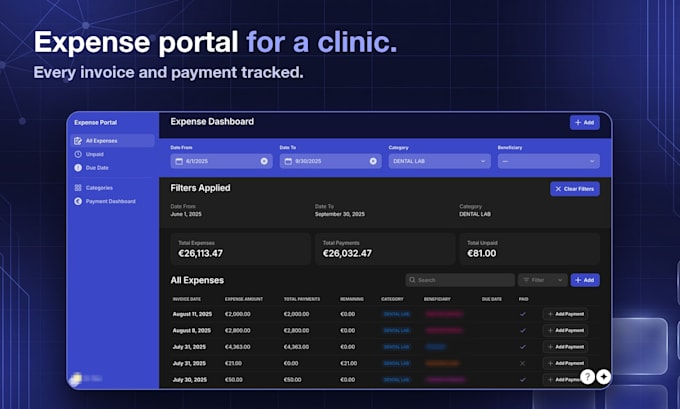The width and height of the screenshot is (680, 409).
Task: Click the Expense Portal sidebar title
Action: click(x=95, y=123)
